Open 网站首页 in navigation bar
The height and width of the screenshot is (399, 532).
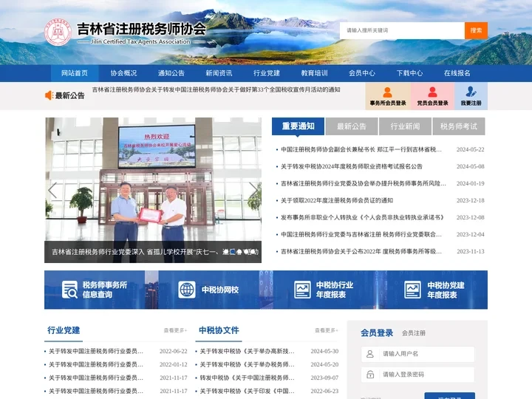[75, 73]
